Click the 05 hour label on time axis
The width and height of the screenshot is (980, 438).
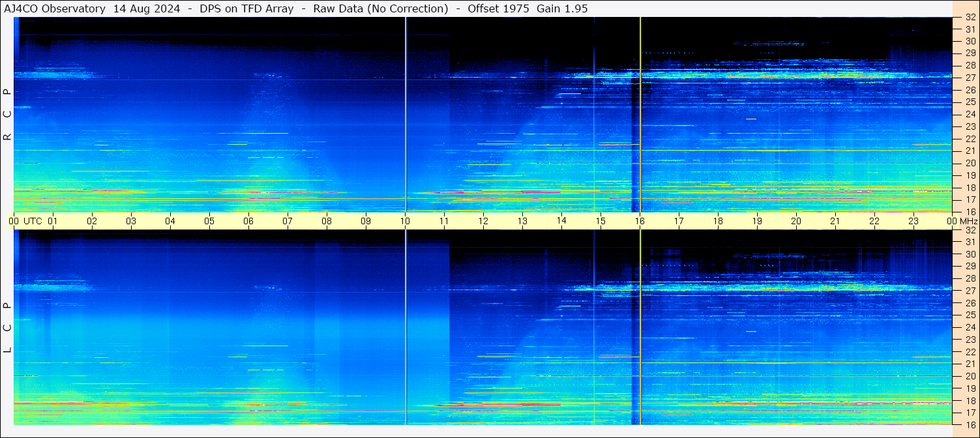(209, 221)
